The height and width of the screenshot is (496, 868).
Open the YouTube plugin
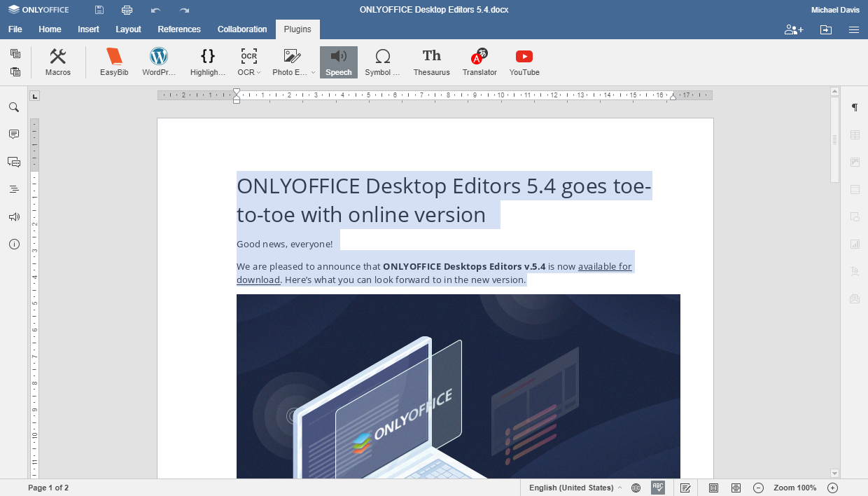(x=524, y=62)
